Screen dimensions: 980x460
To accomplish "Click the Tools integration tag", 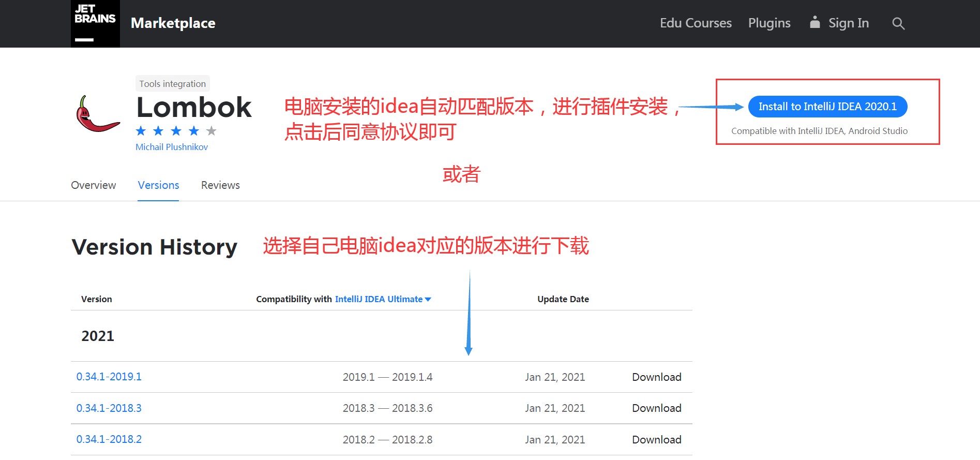I will click(173, 84).
